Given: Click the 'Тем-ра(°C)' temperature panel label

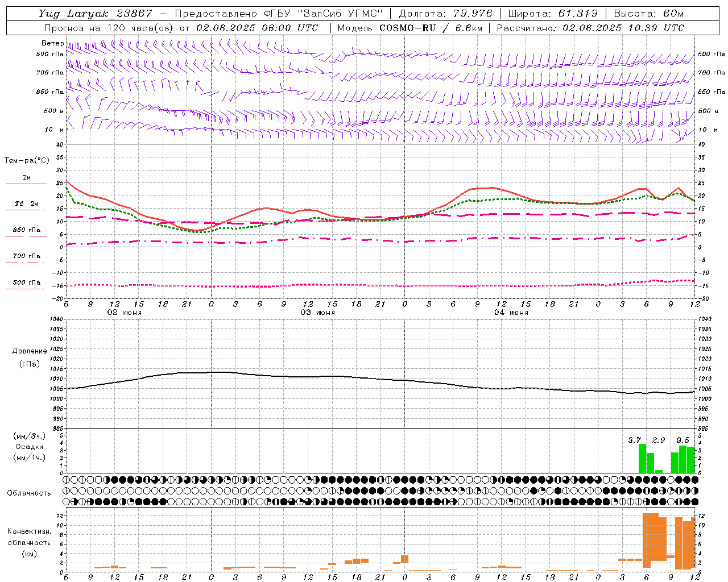Looking at the screenshot, I should [27, 161].
